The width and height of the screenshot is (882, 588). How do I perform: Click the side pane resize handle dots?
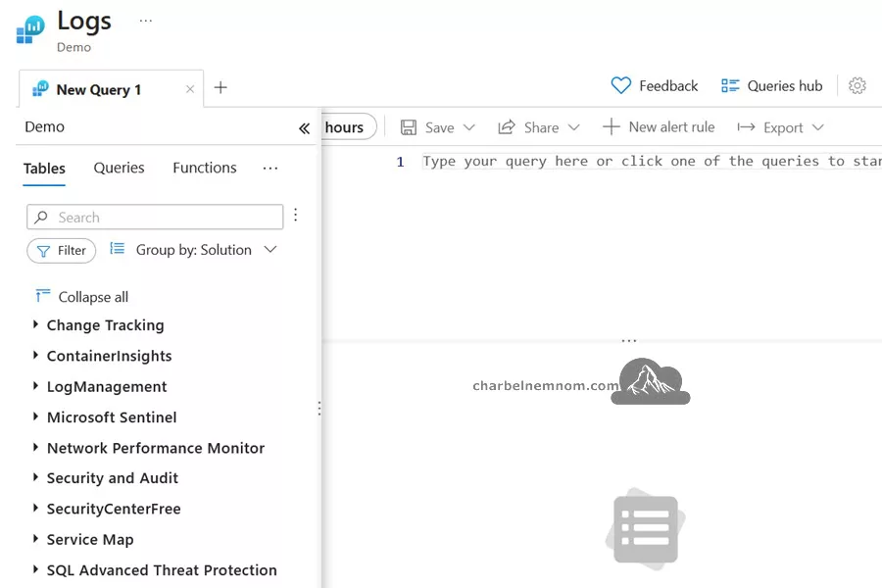318,409
